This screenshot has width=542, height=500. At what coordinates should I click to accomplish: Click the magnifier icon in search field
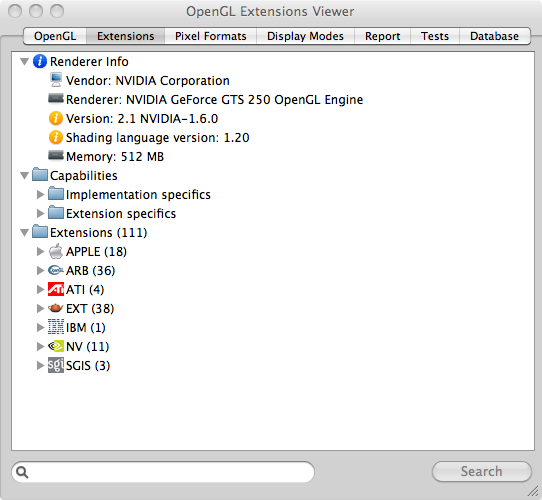coord(22,472)
